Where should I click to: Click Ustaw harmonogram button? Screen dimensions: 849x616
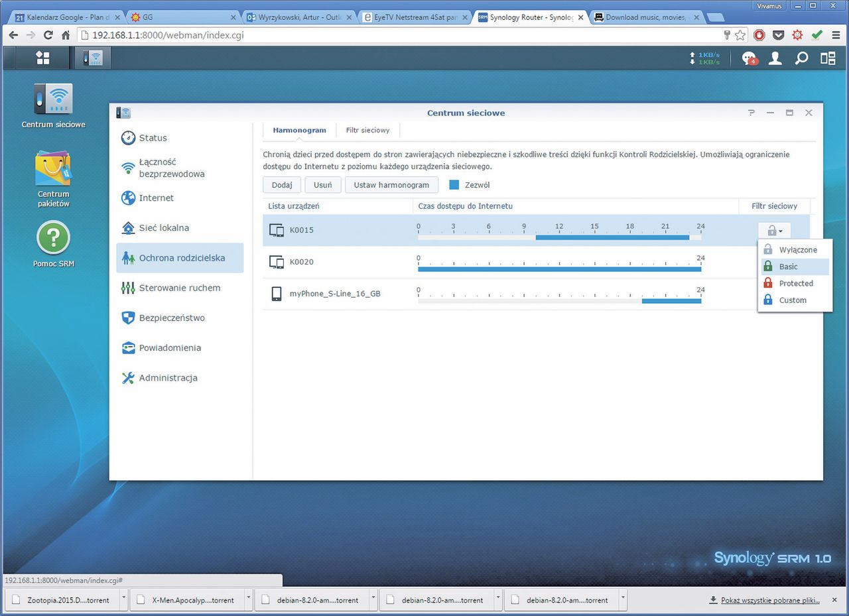point(391,185)
